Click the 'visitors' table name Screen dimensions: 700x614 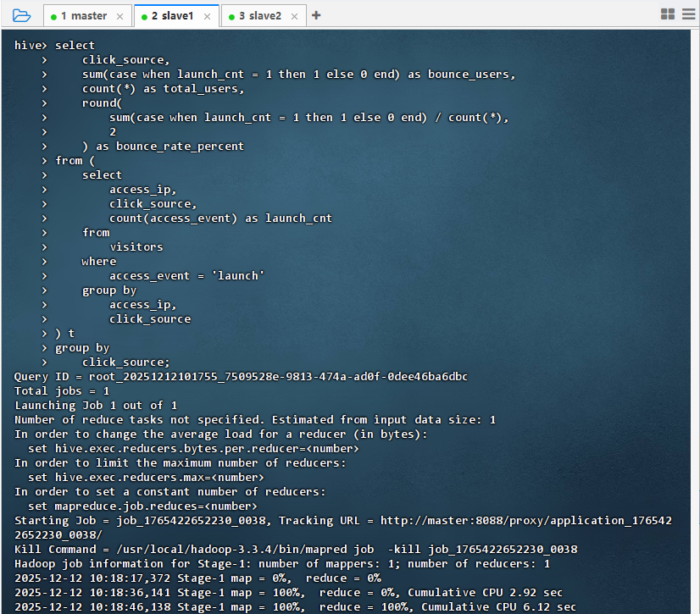click(x=136, y=247)
